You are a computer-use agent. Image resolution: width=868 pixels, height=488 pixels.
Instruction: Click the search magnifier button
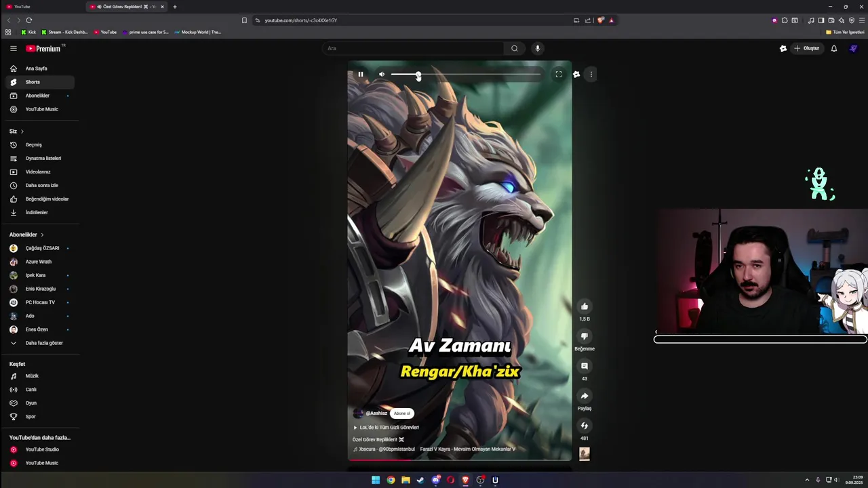pos(514,48)
